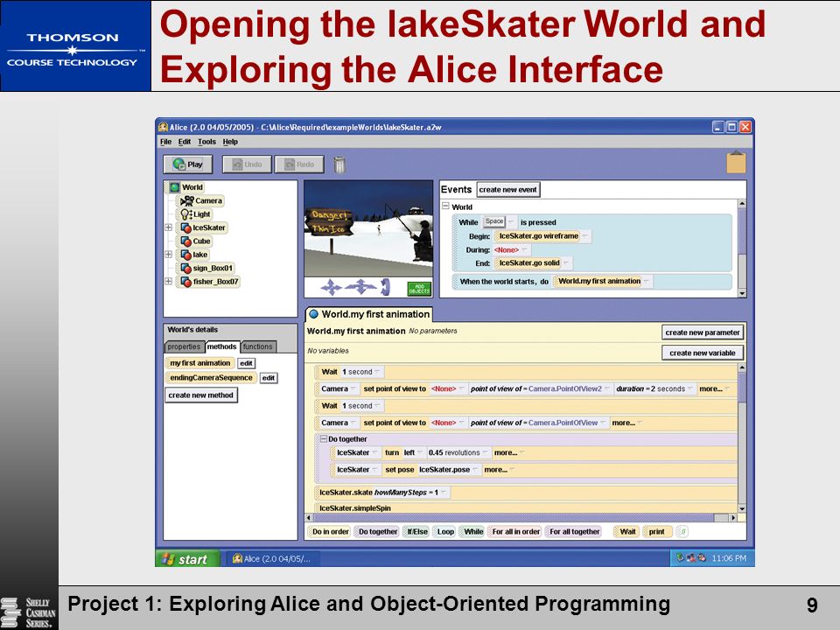The height and width of the screenshot is (630, 840).
Task: Expand the IceSkater tree node
Action: click(168, 227)
